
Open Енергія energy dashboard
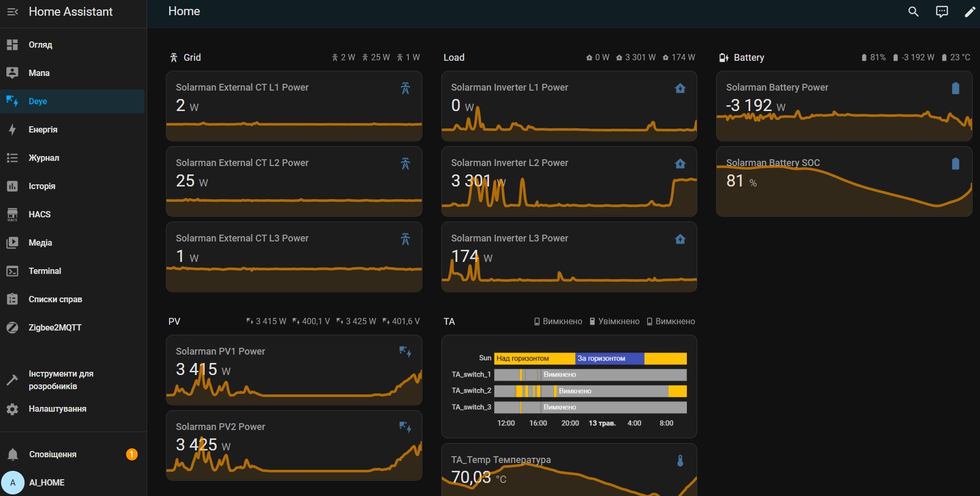click(43, 129)
